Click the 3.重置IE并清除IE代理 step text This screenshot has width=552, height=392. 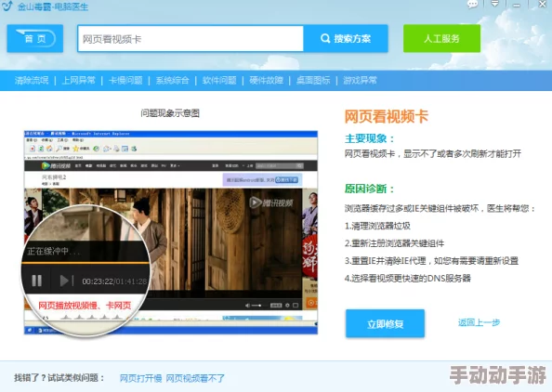coord(431,261)
